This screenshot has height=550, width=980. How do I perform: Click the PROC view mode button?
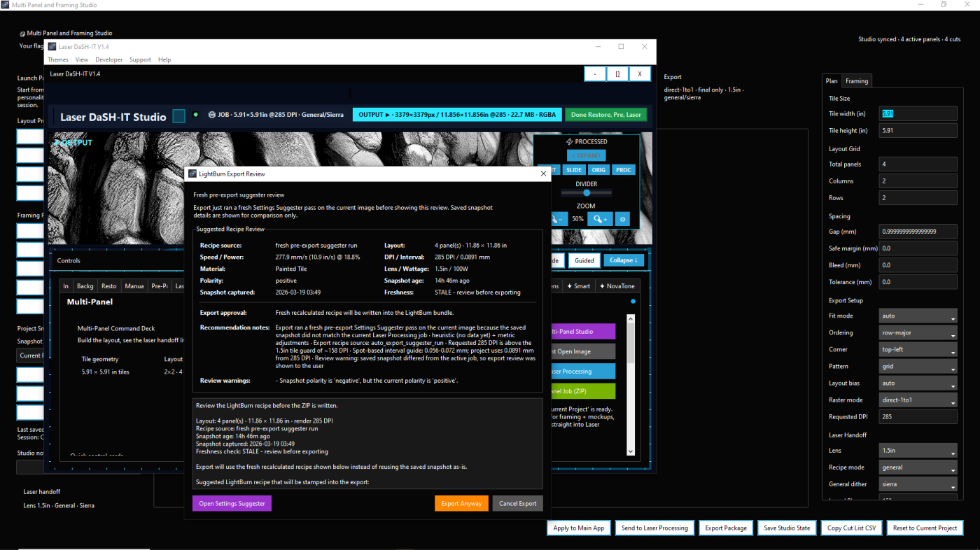pyautogui.click(x=623, y=170)
